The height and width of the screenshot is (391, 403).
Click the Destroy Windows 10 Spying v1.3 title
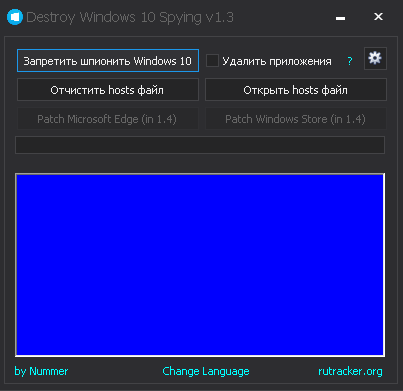tap(130, 17)
